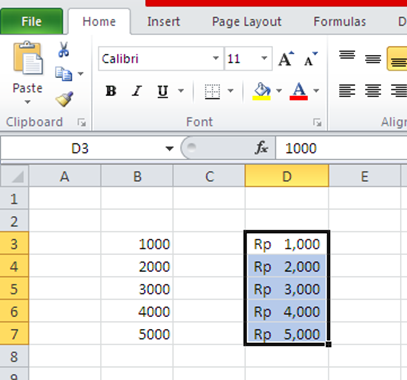Select row 5 header
The image size is (407, 380).
(x=14, y=289)
